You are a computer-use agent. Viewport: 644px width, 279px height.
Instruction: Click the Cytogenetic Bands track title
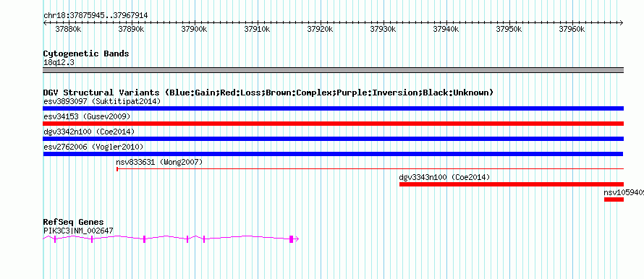86,53
